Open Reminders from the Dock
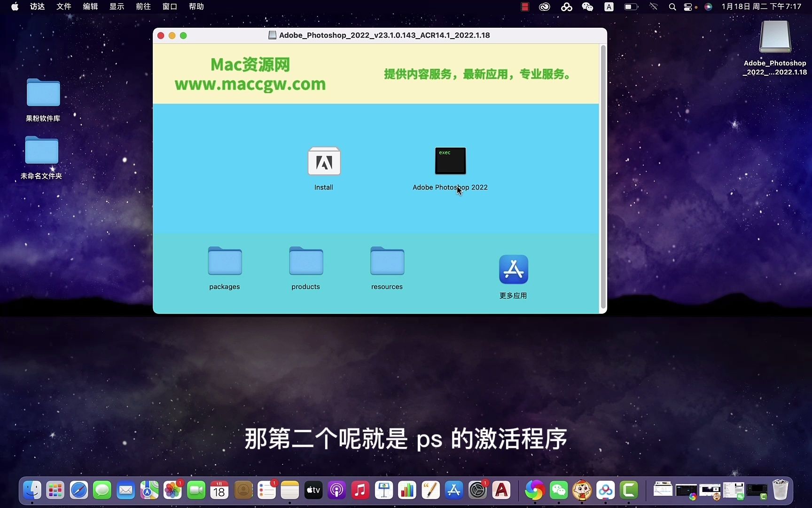Screen dimensions: 812x508 266,491
